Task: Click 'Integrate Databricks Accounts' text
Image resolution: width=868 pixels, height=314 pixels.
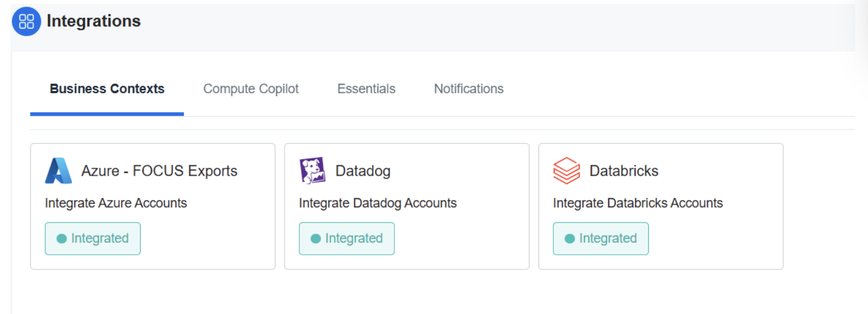Action: 638,203
